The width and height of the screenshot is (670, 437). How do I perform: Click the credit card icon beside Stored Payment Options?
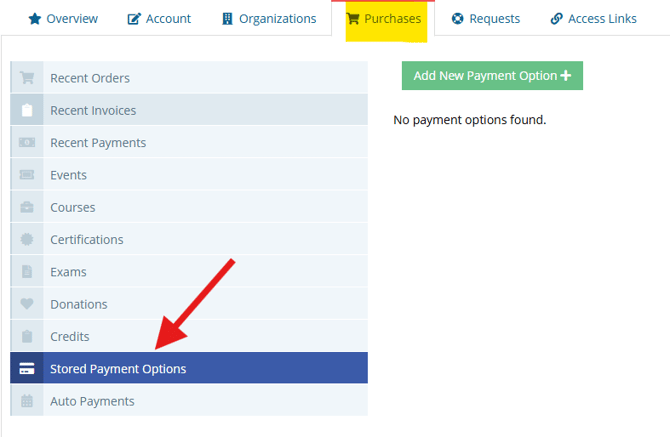pos(27,369)
